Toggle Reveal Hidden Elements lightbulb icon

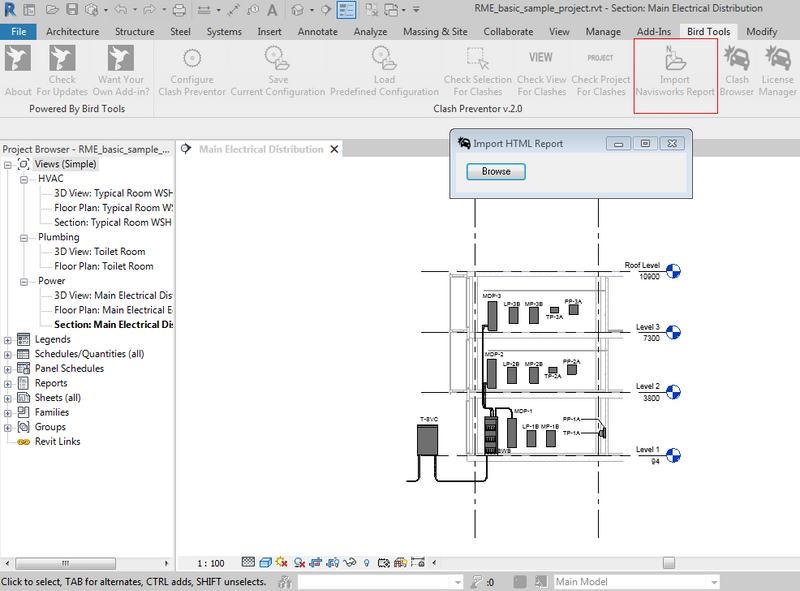(x=367, y=563)
